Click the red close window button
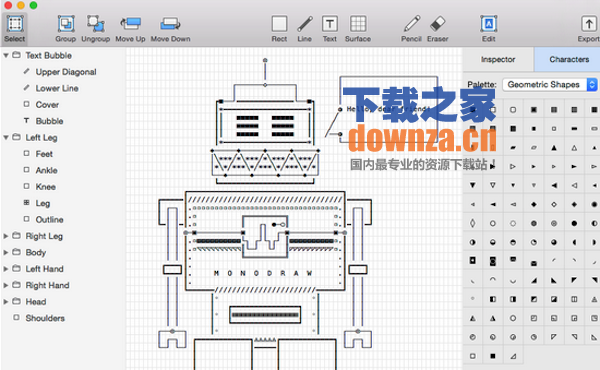This screenshot has height=370, width=600. point(8,5)
